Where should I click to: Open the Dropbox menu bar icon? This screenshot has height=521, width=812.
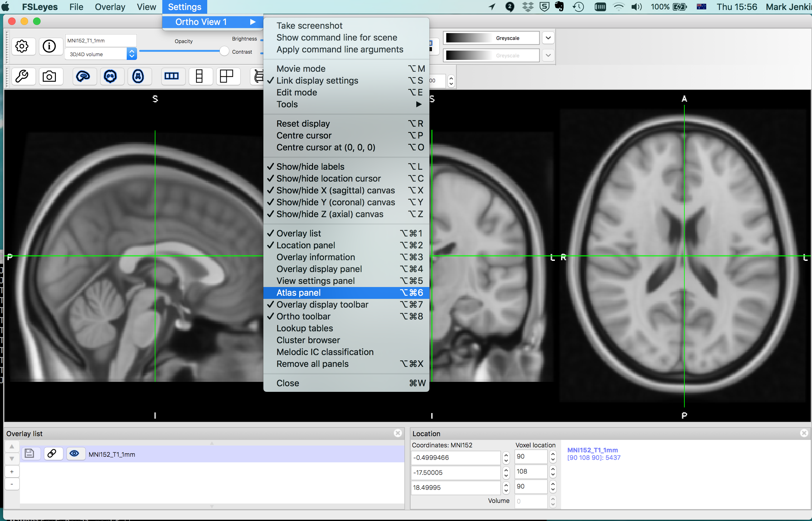(x=527, y=7)
